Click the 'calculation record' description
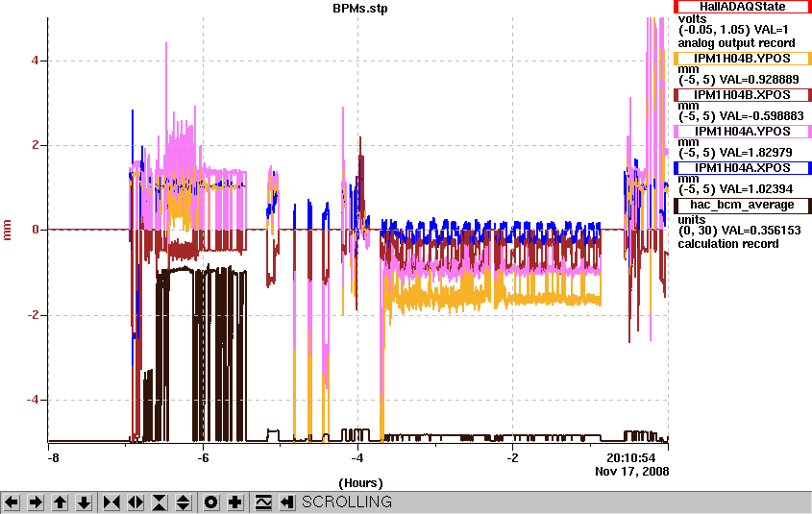The width and height of the screenshot is (812, 514). (728, 244)
